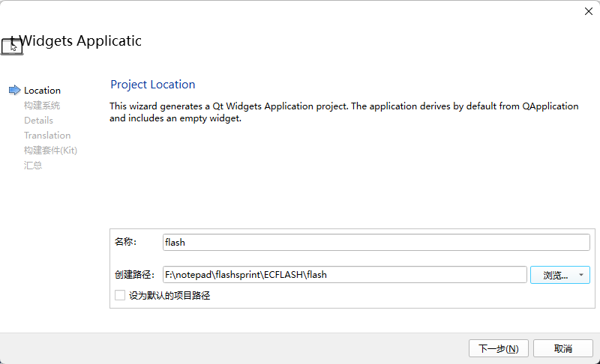Screen dimensions: 600x364
Task: Select the 构建套件(Kit) step
Action: coord(50,150)
